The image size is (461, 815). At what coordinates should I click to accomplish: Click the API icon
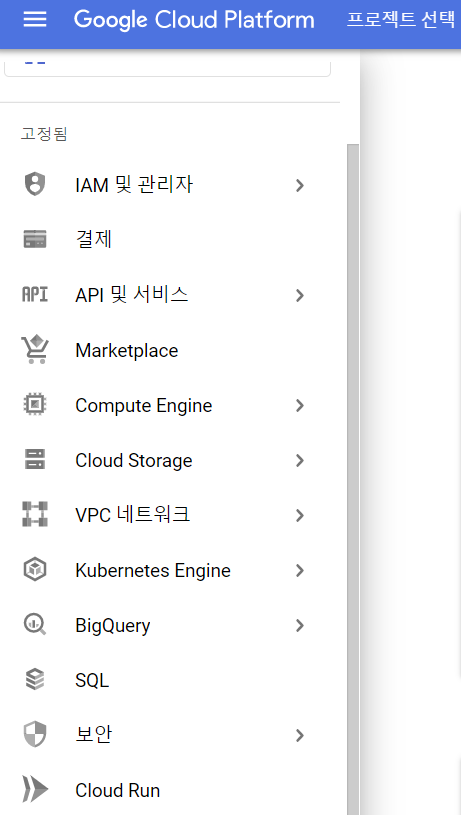coord(35,295)
